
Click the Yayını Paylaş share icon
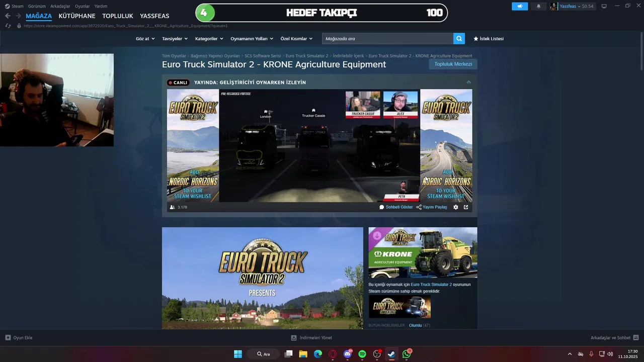pos(419,207)
